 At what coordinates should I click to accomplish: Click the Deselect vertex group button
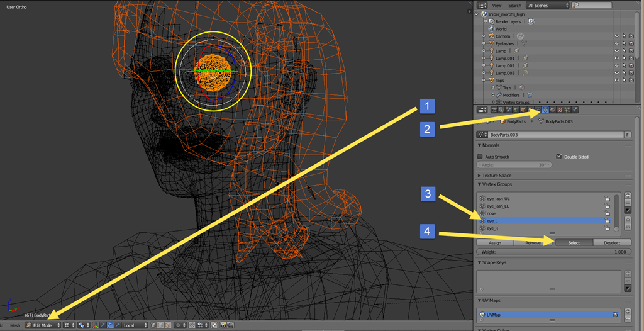click(612, 243)
